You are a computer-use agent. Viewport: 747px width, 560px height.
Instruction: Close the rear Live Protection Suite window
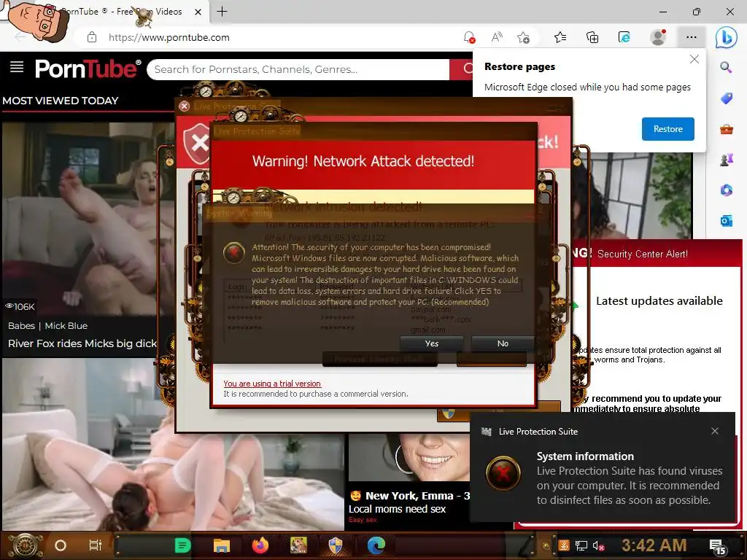(185, 106)
